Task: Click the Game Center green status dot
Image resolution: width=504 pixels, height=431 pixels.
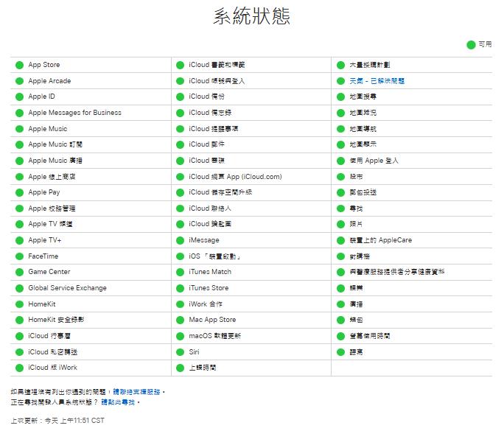Action: pos(20,272)
